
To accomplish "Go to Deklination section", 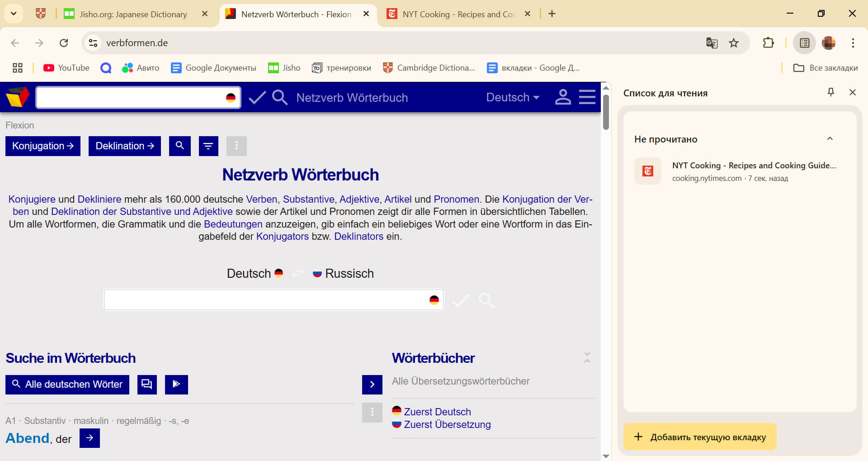I will coord(125,146).
